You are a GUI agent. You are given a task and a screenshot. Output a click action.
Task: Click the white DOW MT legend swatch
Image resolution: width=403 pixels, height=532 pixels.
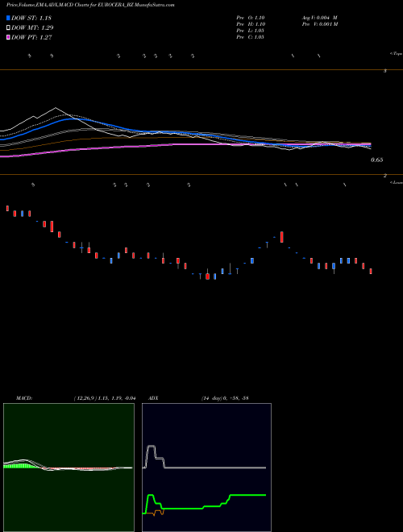click(x=9, y=28)
